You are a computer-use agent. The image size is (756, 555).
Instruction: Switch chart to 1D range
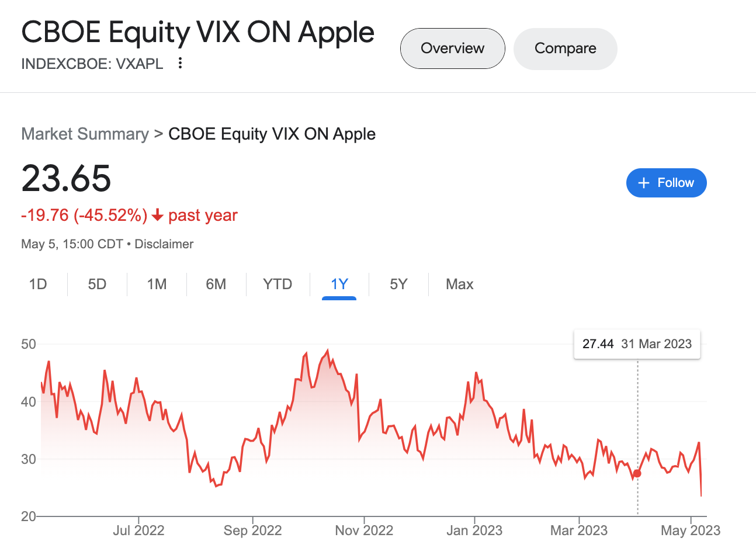(38, 285)
